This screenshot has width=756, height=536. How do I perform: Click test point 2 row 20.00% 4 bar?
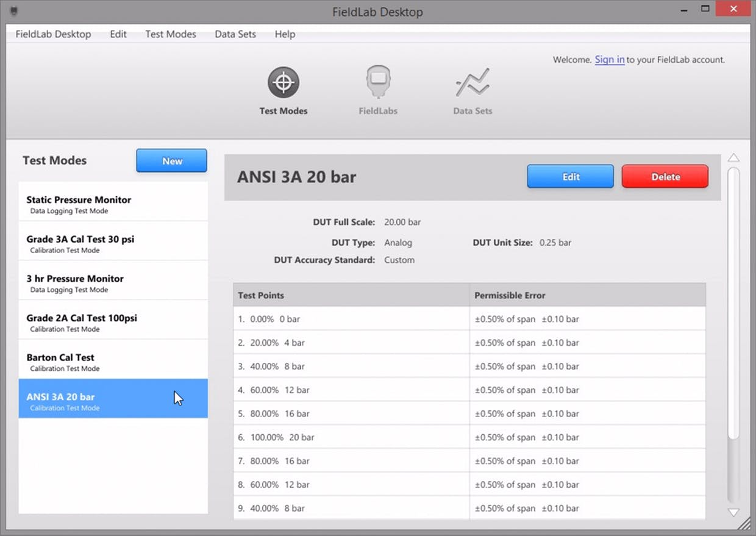point(351,343)
